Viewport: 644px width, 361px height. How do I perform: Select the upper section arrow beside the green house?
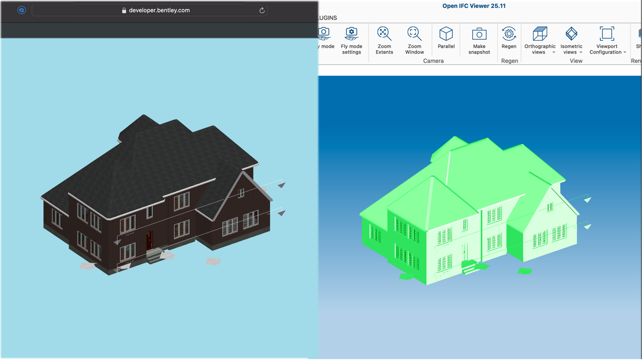click(588, 200)
